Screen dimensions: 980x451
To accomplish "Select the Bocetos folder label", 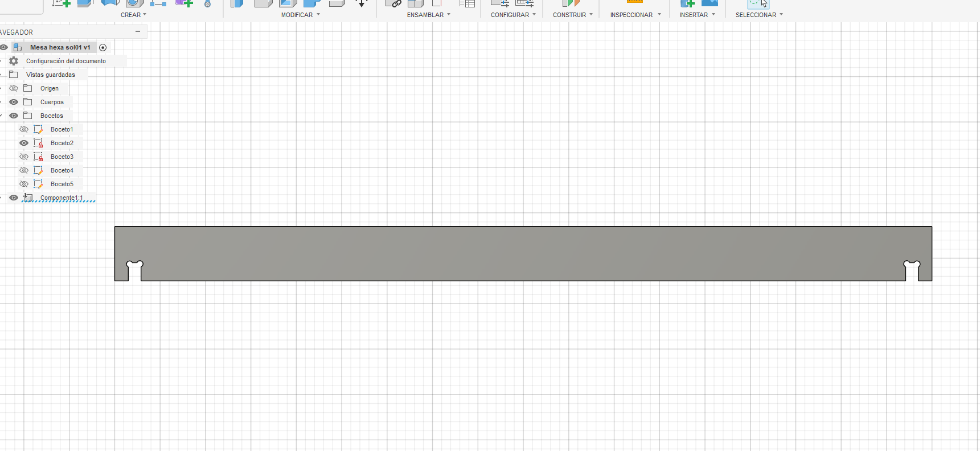I will pyautogui.click(x=52, y=116).
